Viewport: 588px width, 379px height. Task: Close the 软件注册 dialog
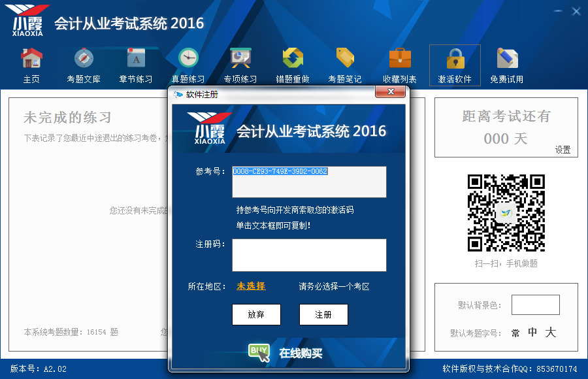click(x=391, y=91)
